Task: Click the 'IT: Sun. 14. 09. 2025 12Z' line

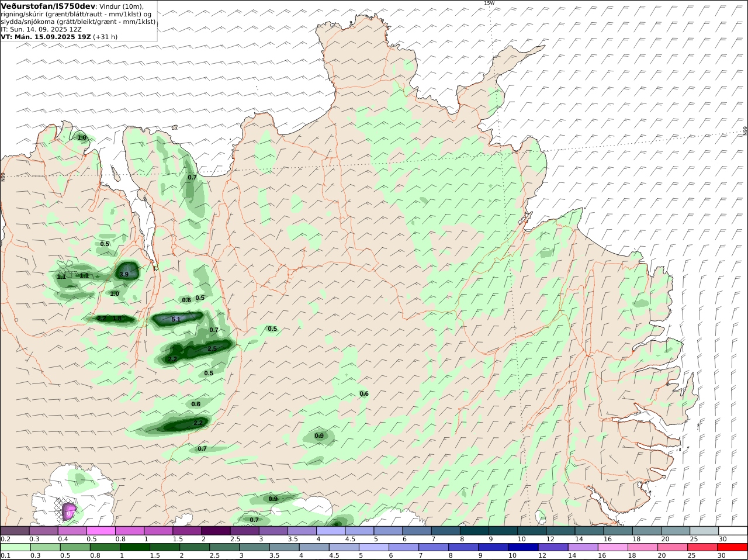Action: pos(41,29)
